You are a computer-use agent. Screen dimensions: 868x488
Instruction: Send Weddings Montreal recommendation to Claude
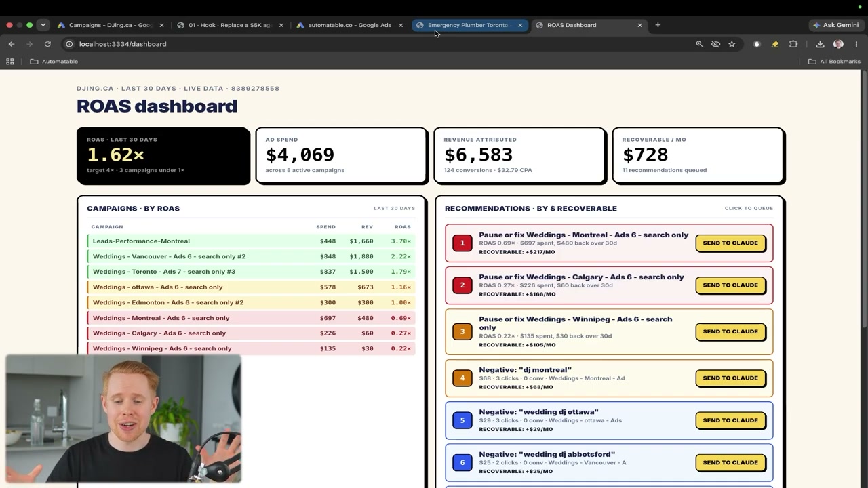730,243
